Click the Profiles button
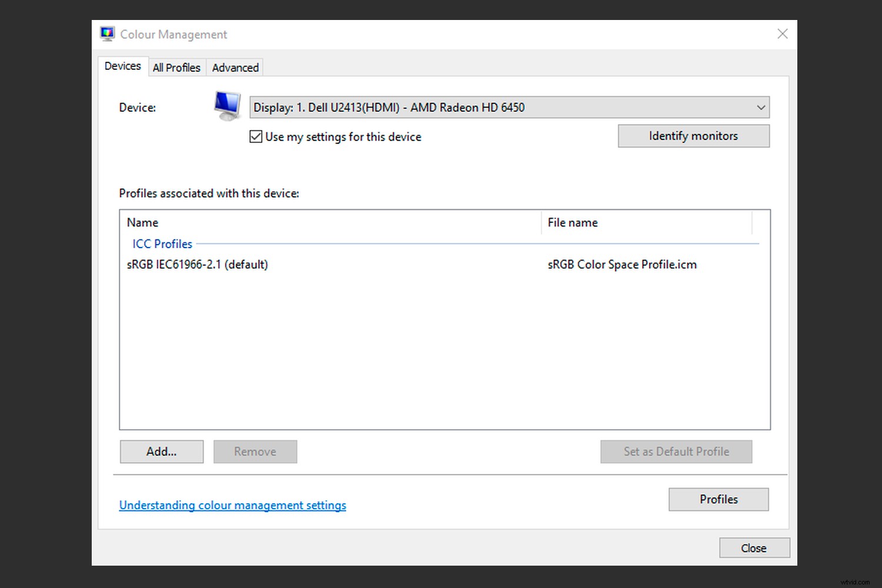The width and height of the screenshot is (882, 588). (718, 499)
